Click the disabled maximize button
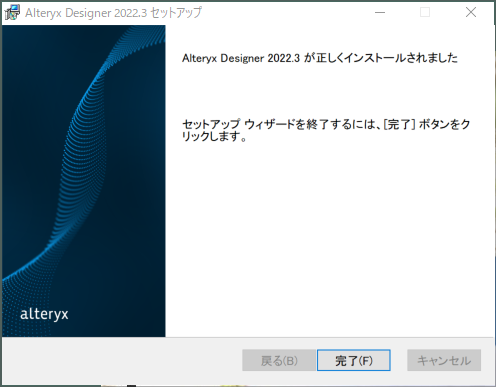This screenshot has height=387, width=496. coord(425,12)
